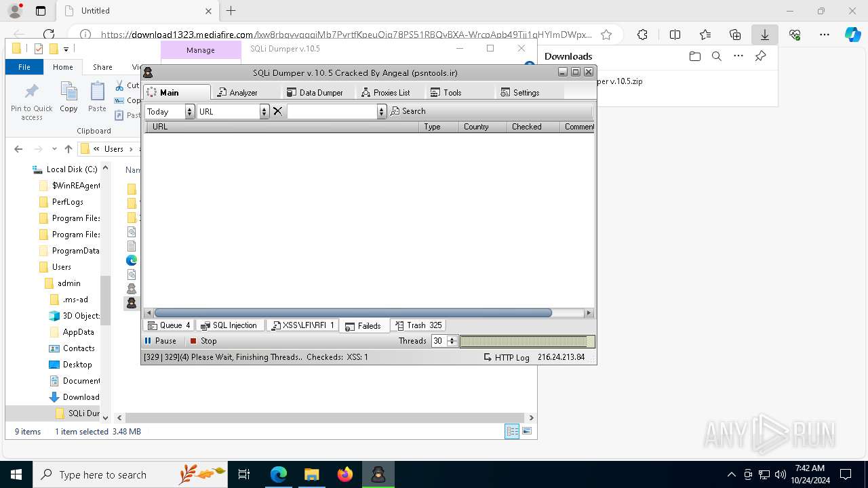This screenshot has width=868, height=488.
Task: Switch to the SQL Injection bottom tab
Action: pos(230,325)
